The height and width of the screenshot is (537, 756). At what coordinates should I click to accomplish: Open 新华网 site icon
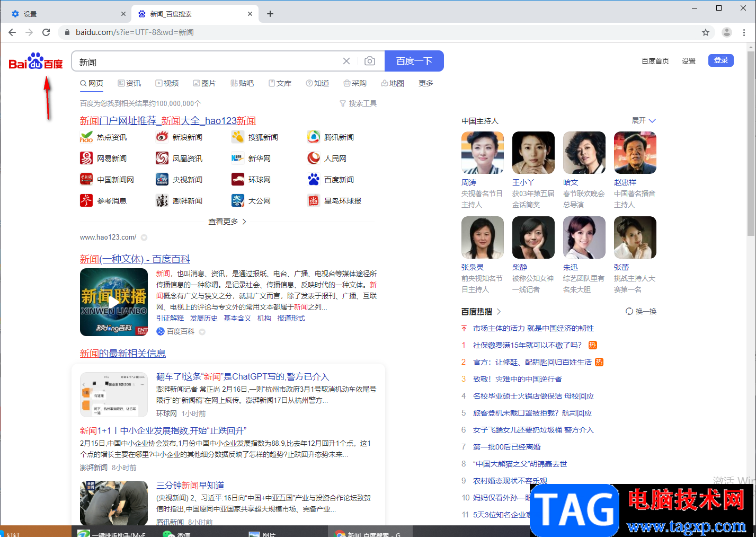238,158
